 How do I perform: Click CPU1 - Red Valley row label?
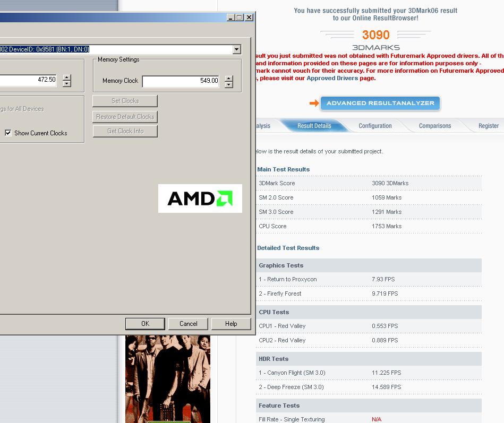[x=282, y=326]
